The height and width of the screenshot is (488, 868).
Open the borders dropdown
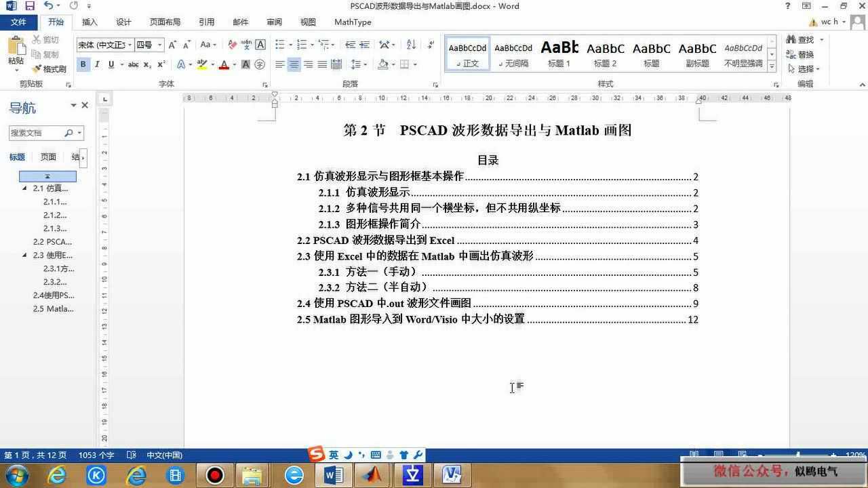click(415, 64)
